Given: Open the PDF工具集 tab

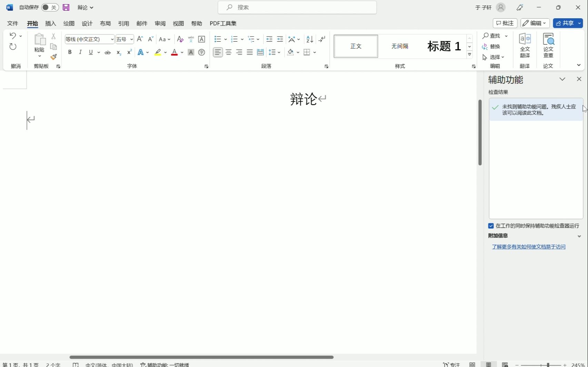Looking at the screenshot, I should coord(223,23).
